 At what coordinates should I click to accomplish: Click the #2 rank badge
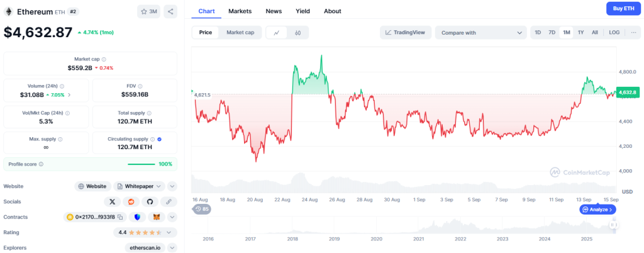click(x=73, y=11)
